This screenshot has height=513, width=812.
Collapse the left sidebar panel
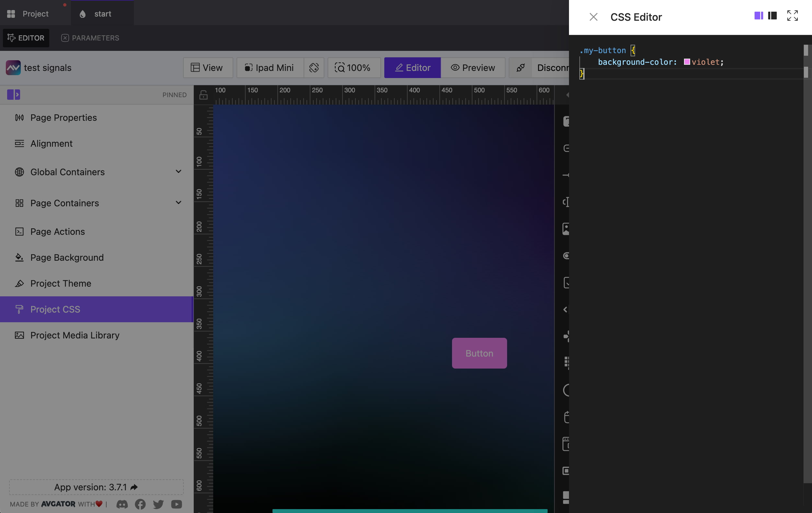click(14, 95)
